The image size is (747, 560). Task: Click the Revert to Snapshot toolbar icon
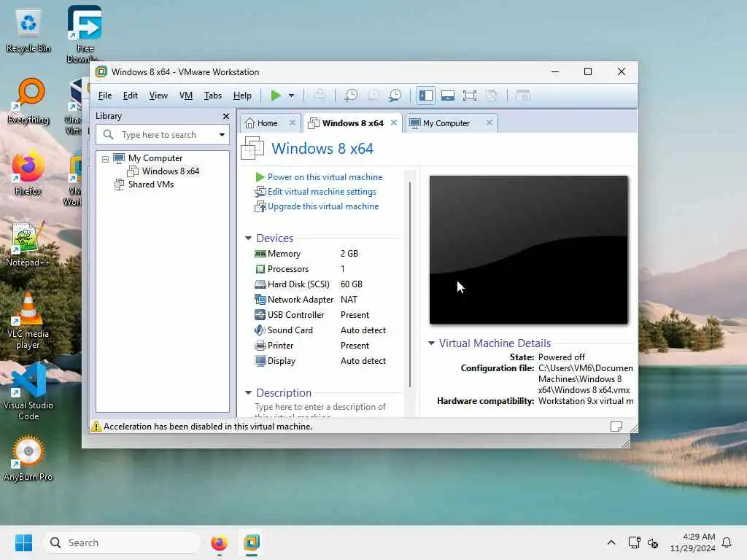[373, 96]
